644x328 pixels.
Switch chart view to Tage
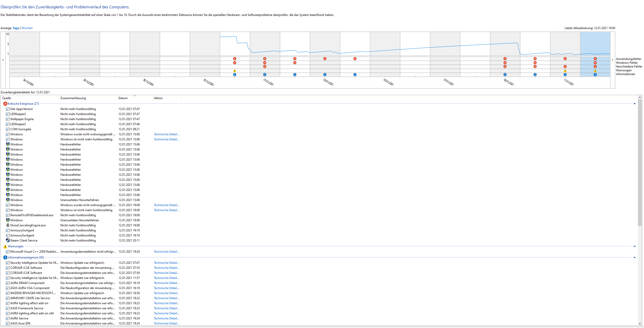pos(16,28)
